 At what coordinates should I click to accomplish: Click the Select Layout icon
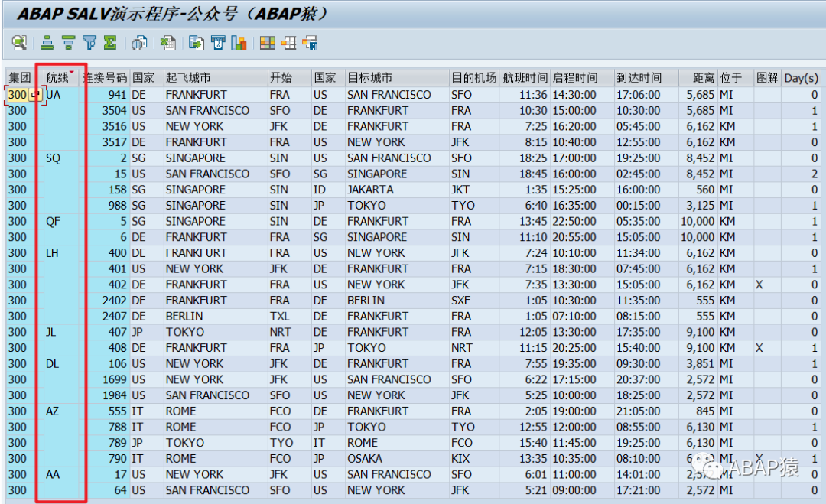pyautogui.click(x=288, y=43)
